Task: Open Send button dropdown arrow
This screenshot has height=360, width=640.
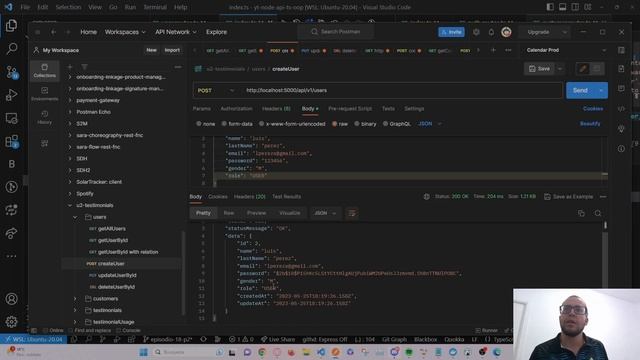Action: (601, 90)
